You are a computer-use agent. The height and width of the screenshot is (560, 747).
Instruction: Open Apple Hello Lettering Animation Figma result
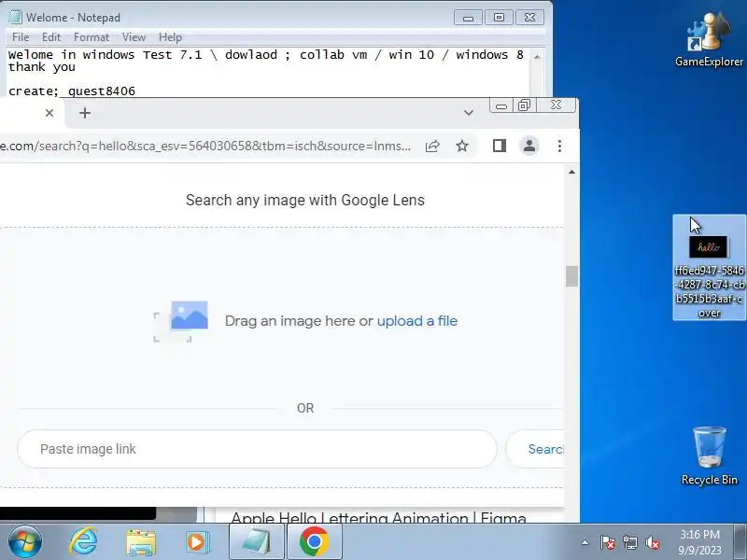coord(379,518)
